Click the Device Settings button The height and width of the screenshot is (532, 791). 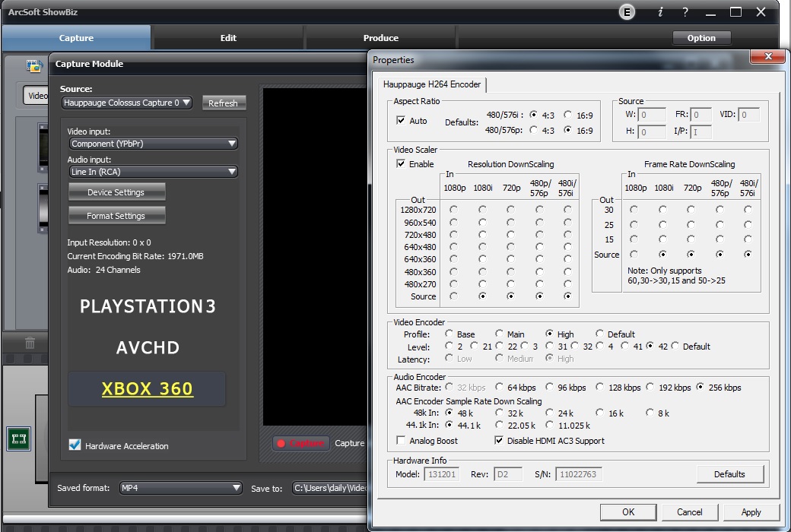pos(116,192)
